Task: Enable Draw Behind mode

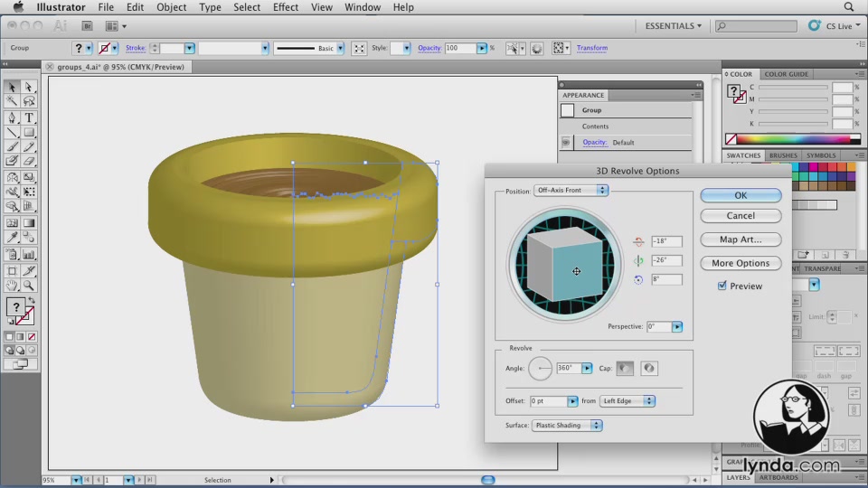Action: pyautogui.click(x=21, y=351)
